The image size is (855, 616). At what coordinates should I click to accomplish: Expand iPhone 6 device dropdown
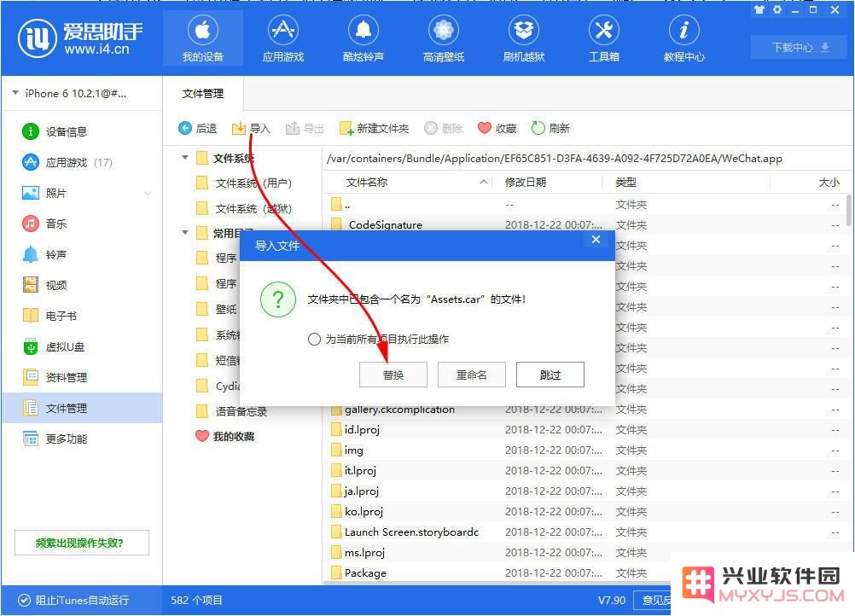[15, 93]
